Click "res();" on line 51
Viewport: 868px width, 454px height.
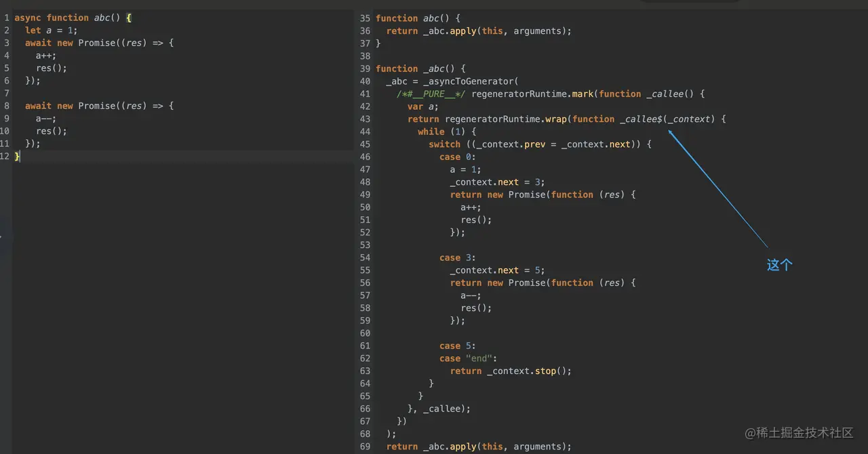click(x=476, y=220)
